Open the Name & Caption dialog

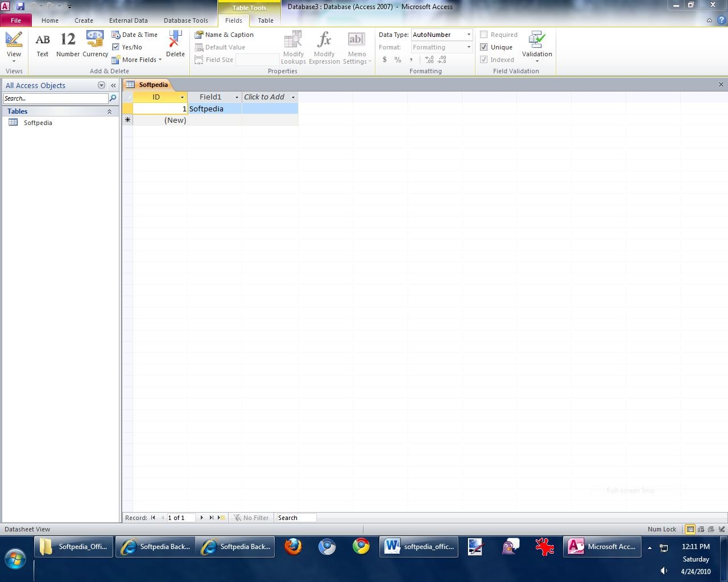pos(225,35)
